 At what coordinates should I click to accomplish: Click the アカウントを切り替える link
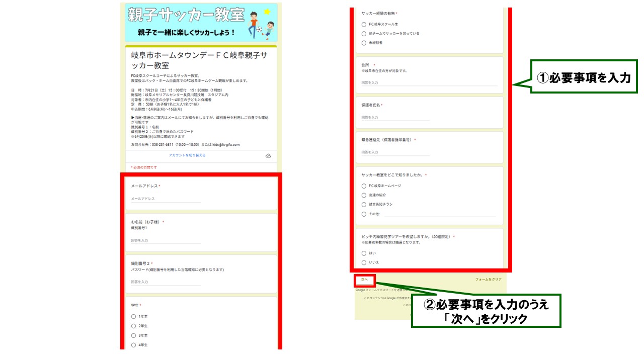(187, 155)
